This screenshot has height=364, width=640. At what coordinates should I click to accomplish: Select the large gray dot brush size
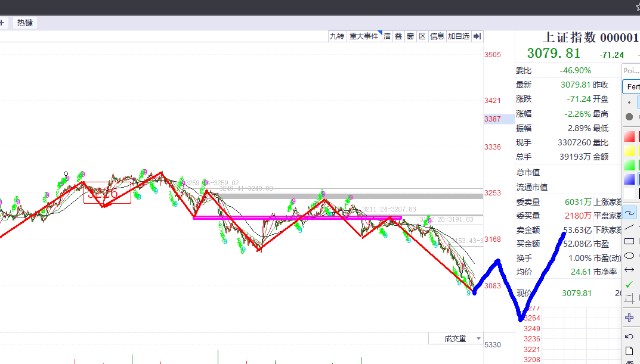coord(629,117)
